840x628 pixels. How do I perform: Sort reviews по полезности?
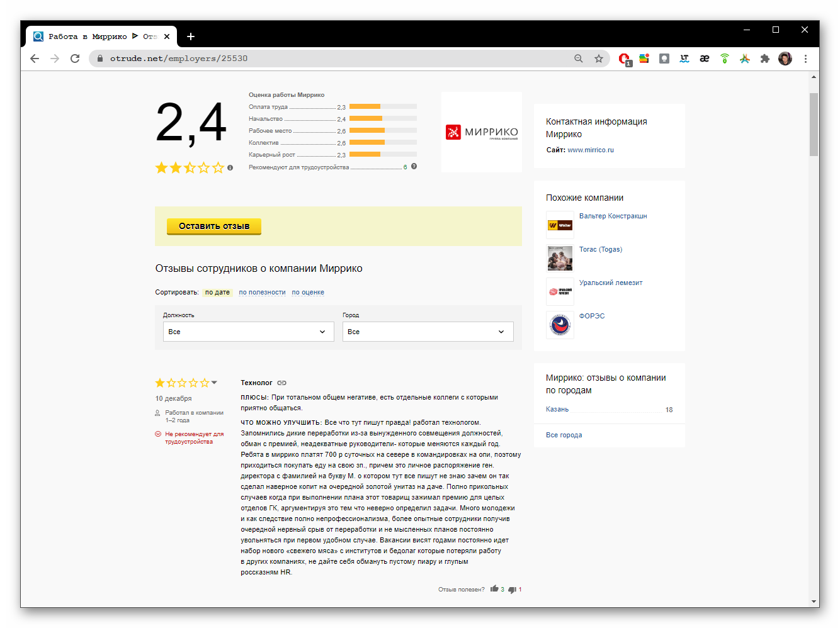[x=262, y=292]
